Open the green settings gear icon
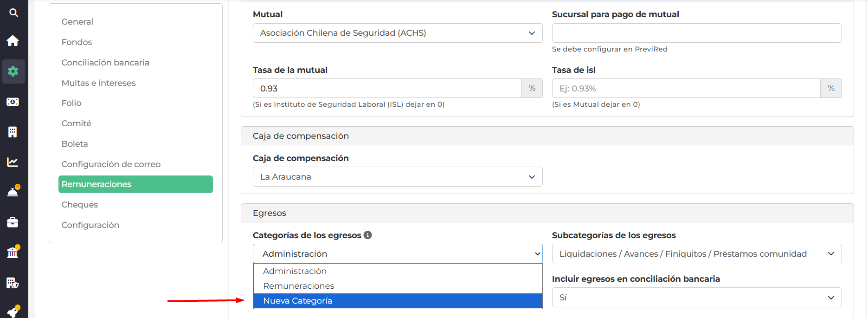Screen dimensions: 868x318 click(x=13, y=71)
